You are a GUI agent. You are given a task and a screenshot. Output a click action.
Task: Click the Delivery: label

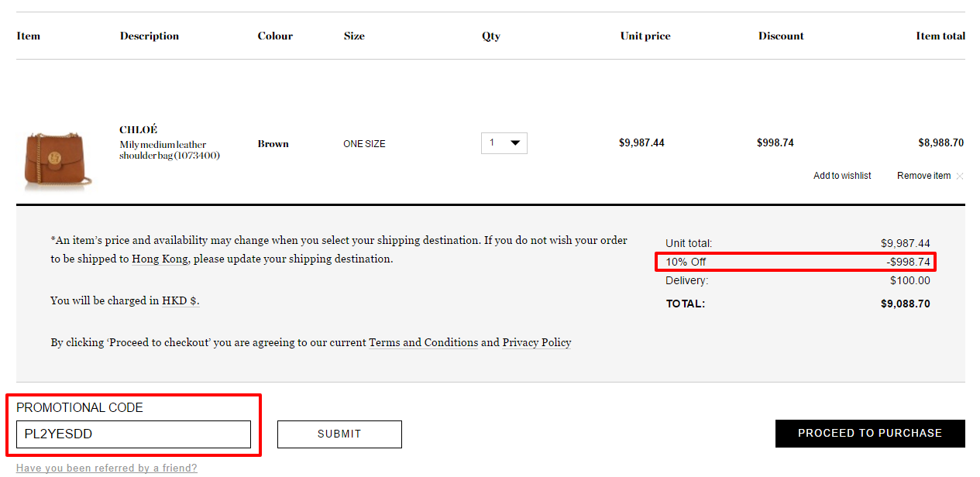pos(687,280)
